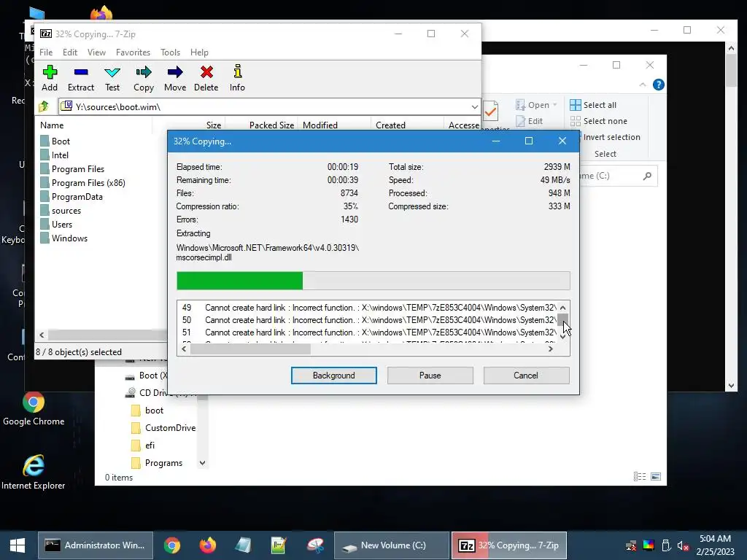
Task: Click the error list left scroll arrow
Action: point(185,349)
